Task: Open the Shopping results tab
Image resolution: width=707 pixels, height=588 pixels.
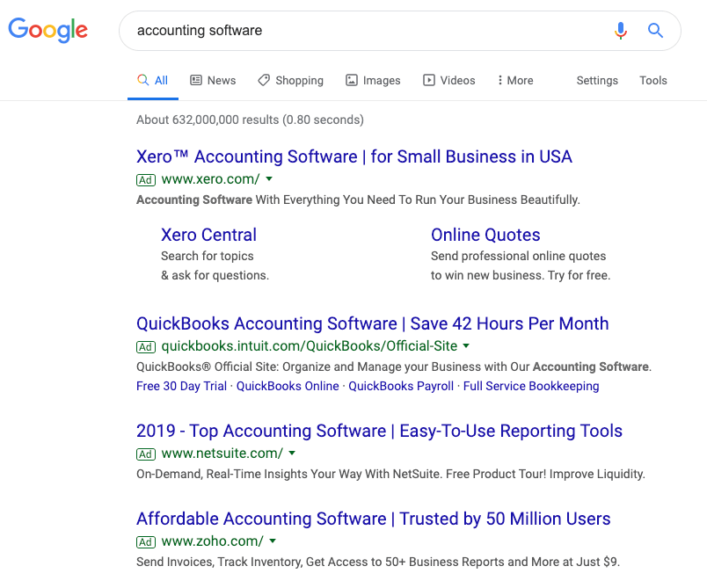Action: 290,80
